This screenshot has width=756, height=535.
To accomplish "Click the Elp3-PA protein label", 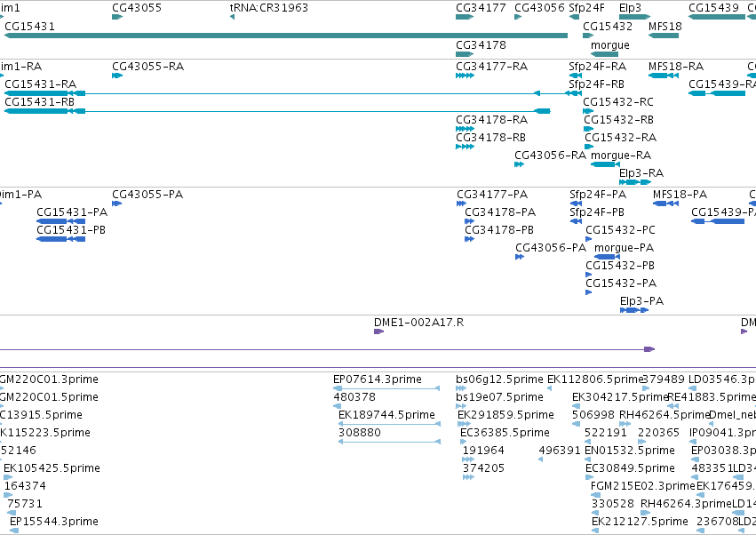I will (x=641, y=301).
